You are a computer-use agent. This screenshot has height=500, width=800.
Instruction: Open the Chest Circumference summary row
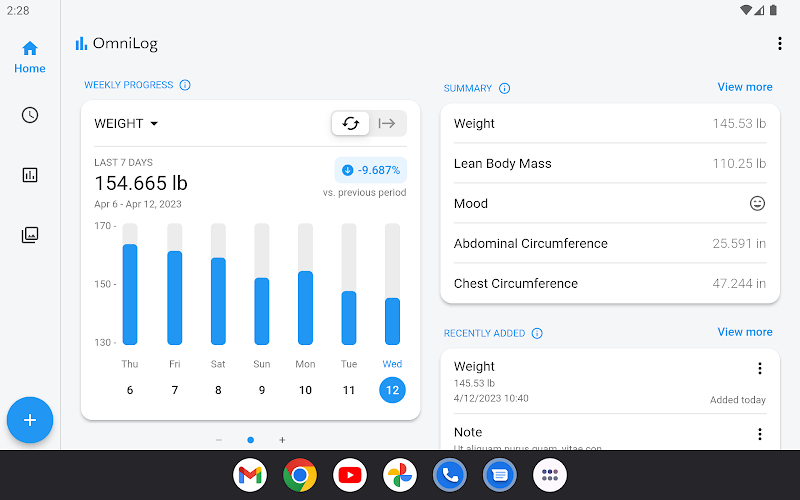[610, 283]
